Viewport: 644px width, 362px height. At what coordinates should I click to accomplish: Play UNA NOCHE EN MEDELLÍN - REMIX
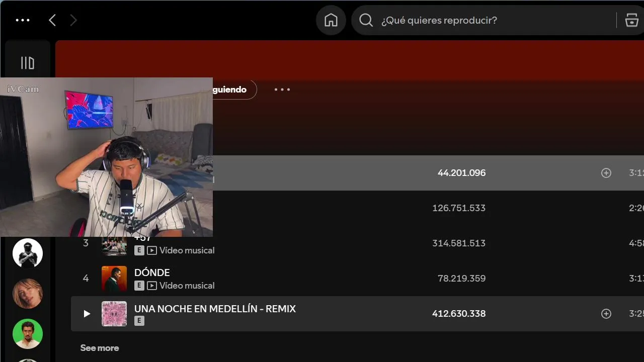[x=87, y=314]
